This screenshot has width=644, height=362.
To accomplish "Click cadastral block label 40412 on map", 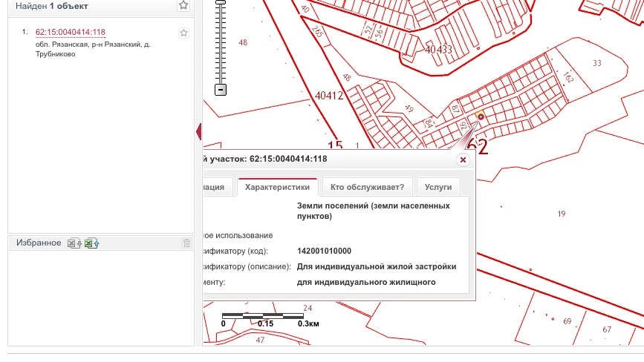I will click(x=329, y=95).
